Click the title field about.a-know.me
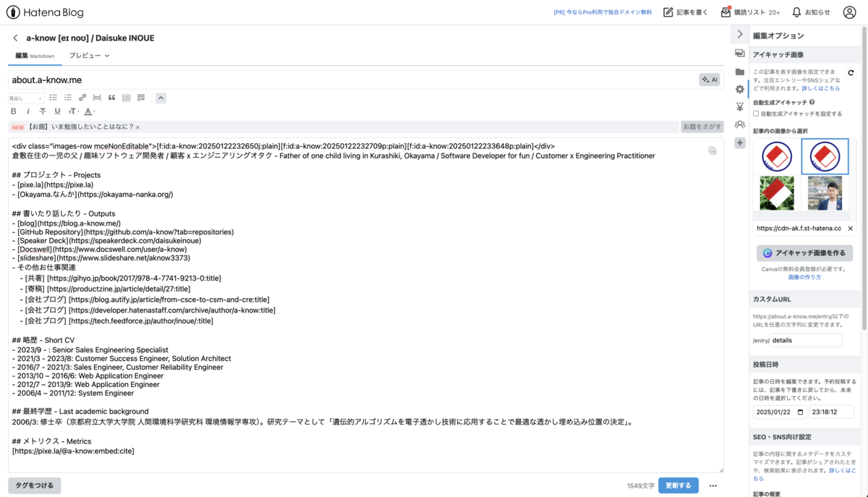 (353, 80)
